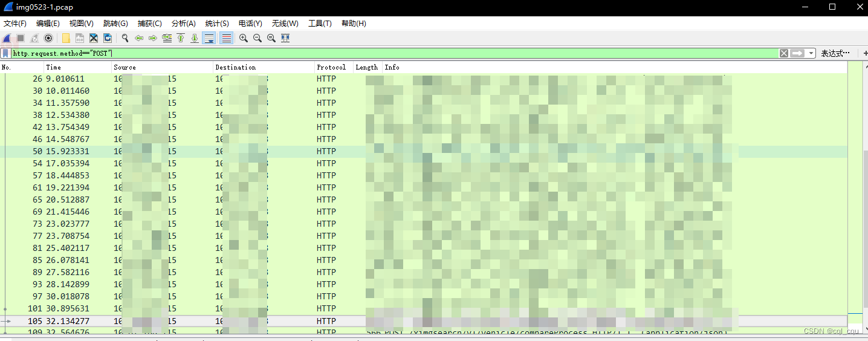
Task: Select packet with time 12.534380
Action: point(423,115)
